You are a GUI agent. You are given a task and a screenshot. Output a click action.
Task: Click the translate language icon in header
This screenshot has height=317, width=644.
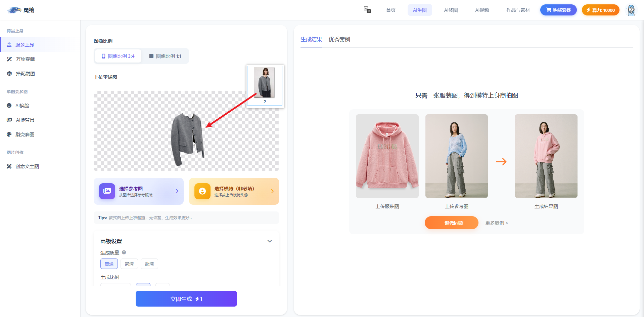(x=367, y=10)
